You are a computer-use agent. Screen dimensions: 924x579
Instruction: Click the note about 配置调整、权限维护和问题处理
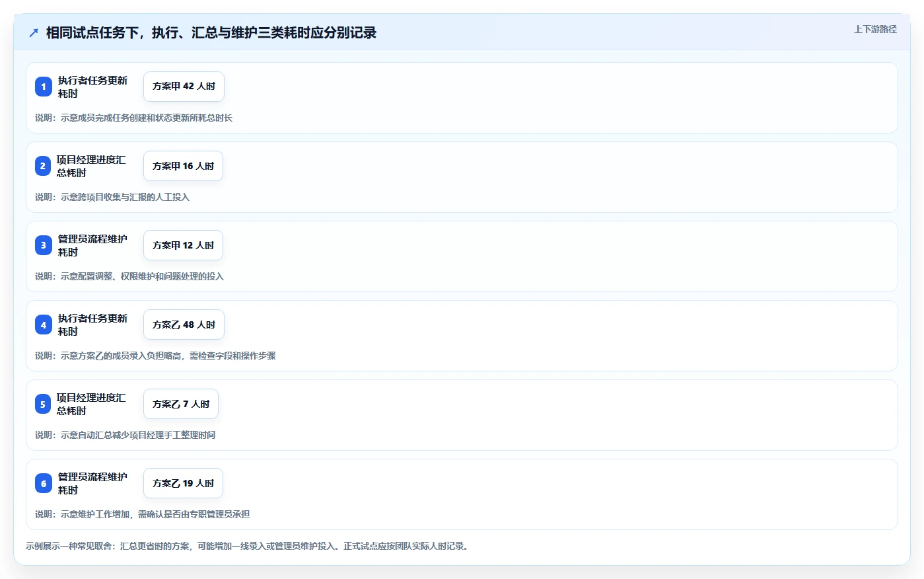[129, 276]
